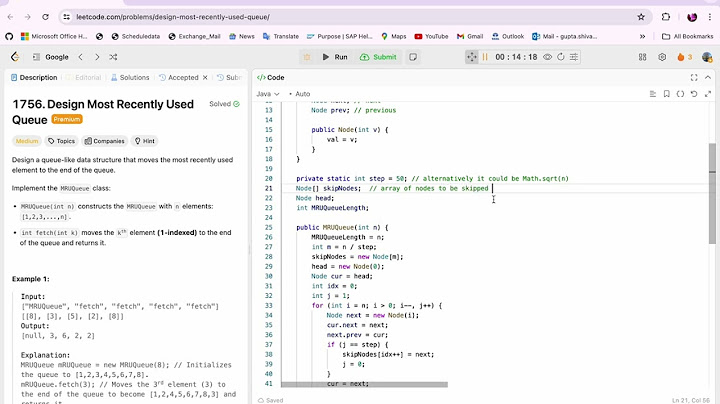Click the Medium difficulty tag
720x404 pixels.
pos(27,141)
